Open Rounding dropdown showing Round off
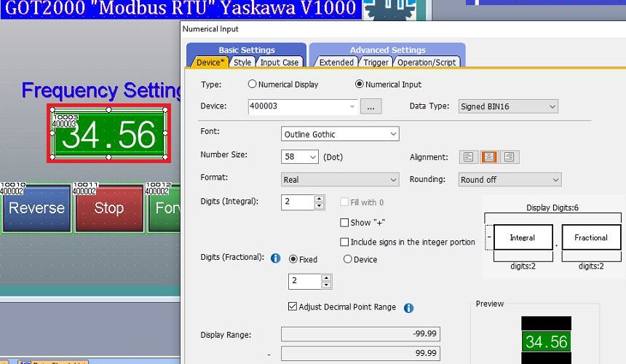This screenshot has height=364, width=626. point(510,180)
